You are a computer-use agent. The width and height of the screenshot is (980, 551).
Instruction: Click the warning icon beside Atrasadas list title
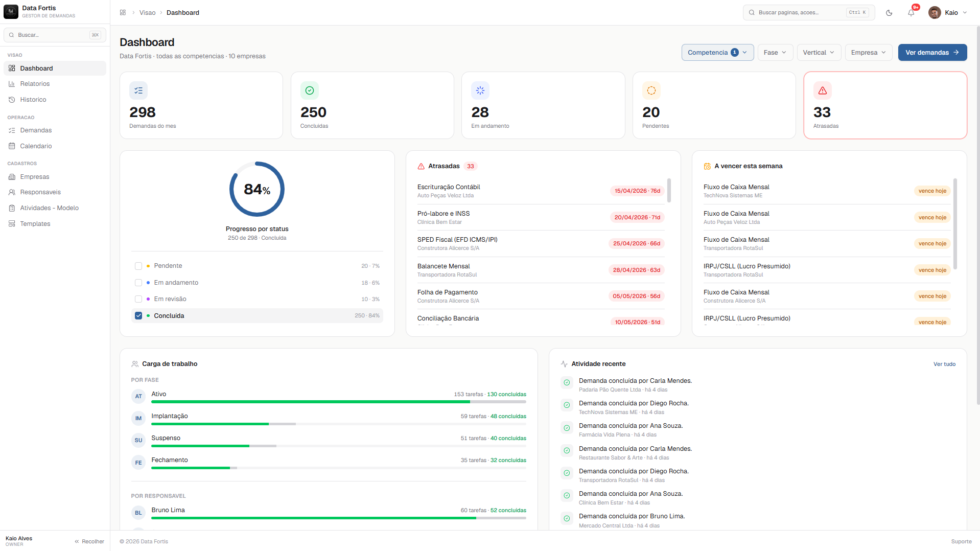(421, 166)
